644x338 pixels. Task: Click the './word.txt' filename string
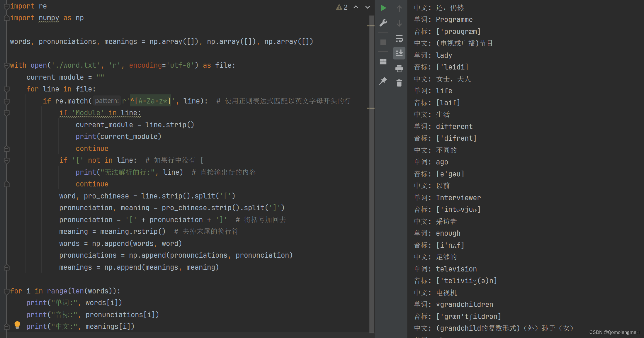tap(76, 65)
